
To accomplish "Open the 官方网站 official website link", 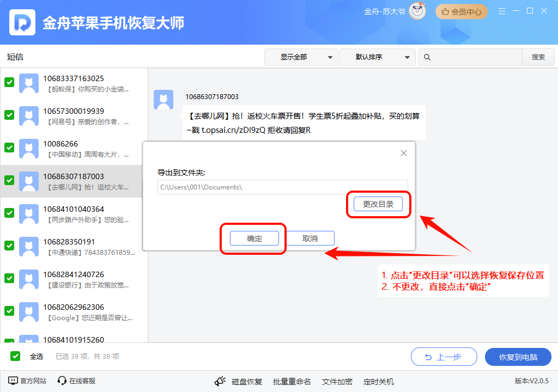I will pyautogui.click(x=33, y=381).
